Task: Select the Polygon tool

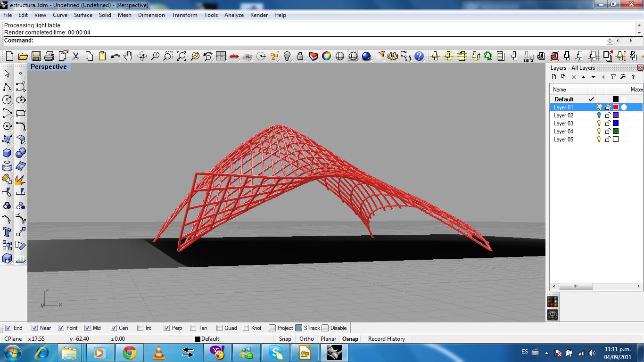Action: pyautogui.click(x=6, y=126)
